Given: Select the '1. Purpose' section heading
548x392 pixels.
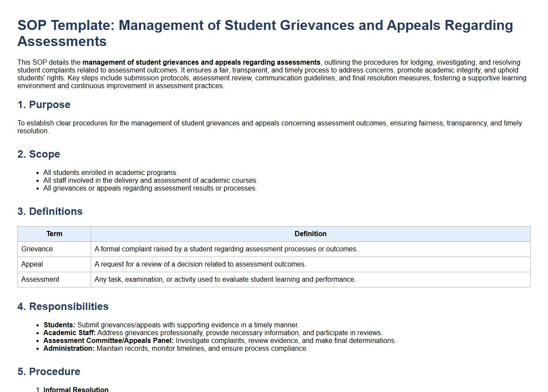Looking at the screenshot, I should pyautogui.click(x=44, y=105).
